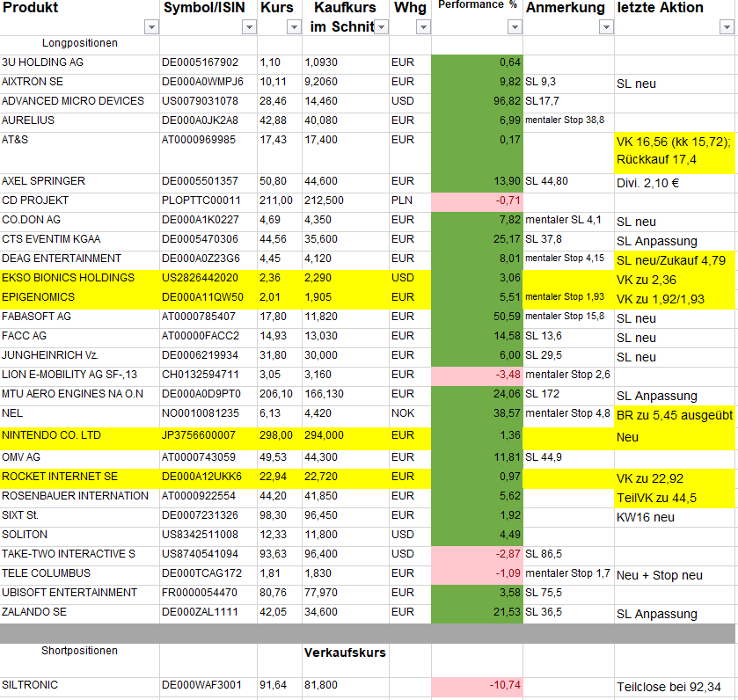Select CTS EVENTIM KGAA product cell
Viewport: 738px width, 700px height.
click(x=79, y=241)
